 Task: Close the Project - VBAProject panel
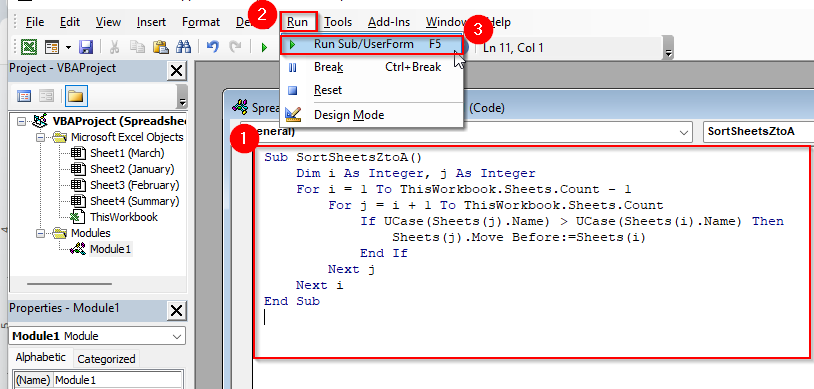(x=177, y=70)
